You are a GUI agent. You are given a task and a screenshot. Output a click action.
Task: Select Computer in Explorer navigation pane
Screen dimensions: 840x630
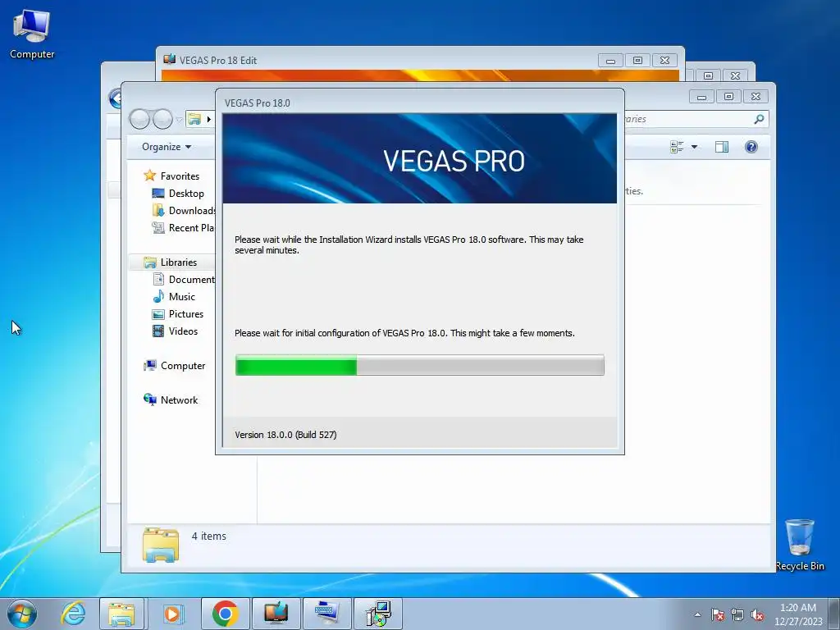[182, 365]
